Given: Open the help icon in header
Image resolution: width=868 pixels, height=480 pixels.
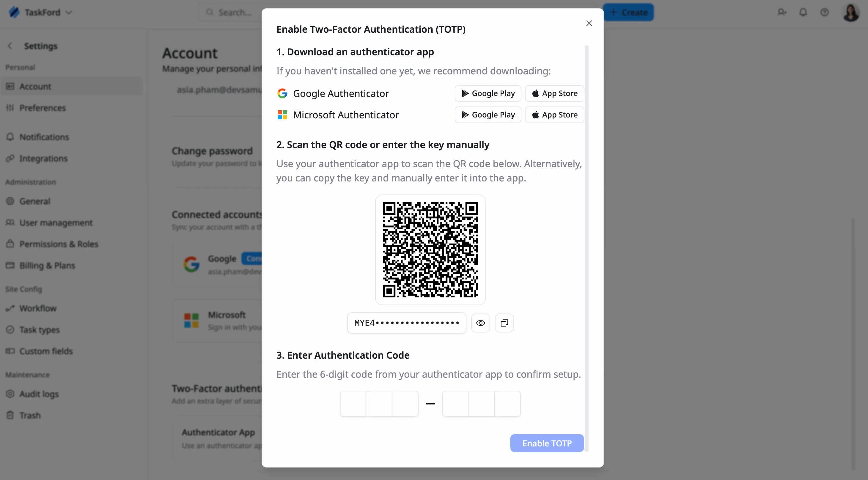Looking at the screenshot, I should pyautogui.click(x=824, y=12).
